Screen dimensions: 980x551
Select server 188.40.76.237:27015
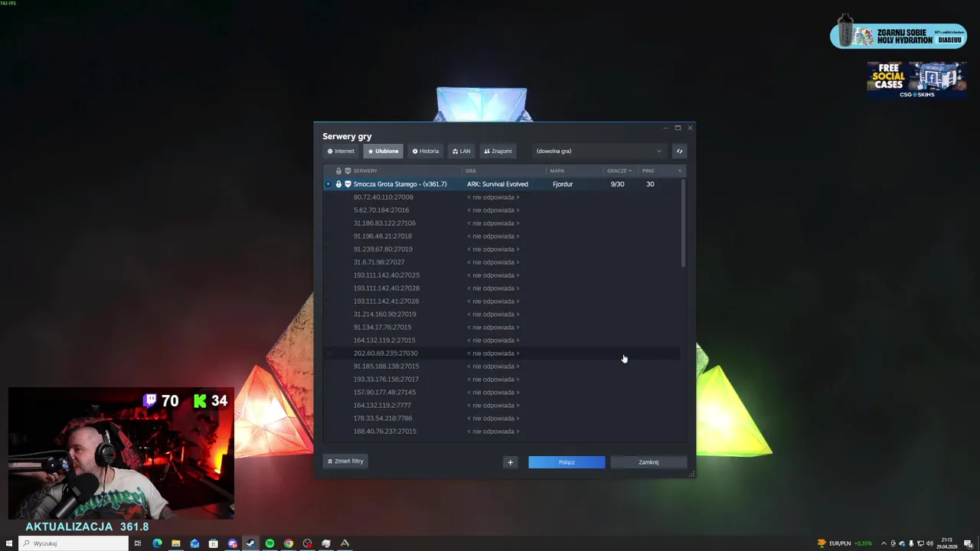[x=501, y=431]
